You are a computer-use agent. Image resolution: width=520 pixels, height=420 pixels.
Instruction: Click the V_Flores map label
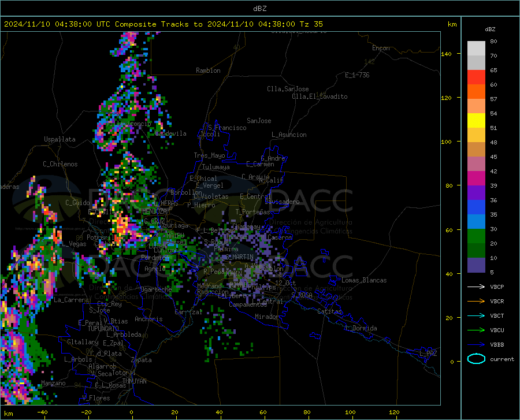coord(96,398)
